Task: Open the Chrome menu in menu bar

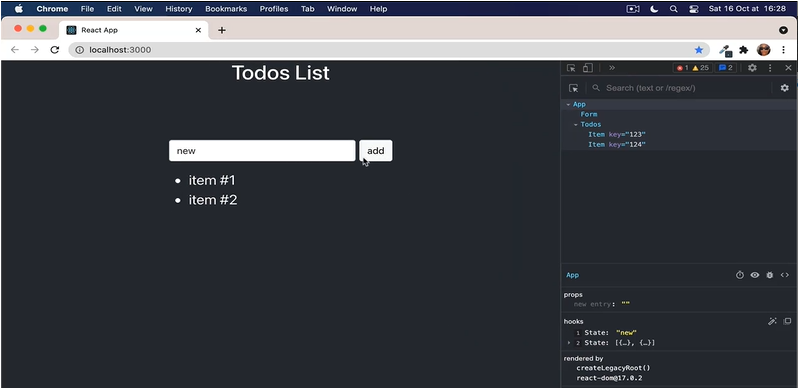Action: tap(52, 9)
